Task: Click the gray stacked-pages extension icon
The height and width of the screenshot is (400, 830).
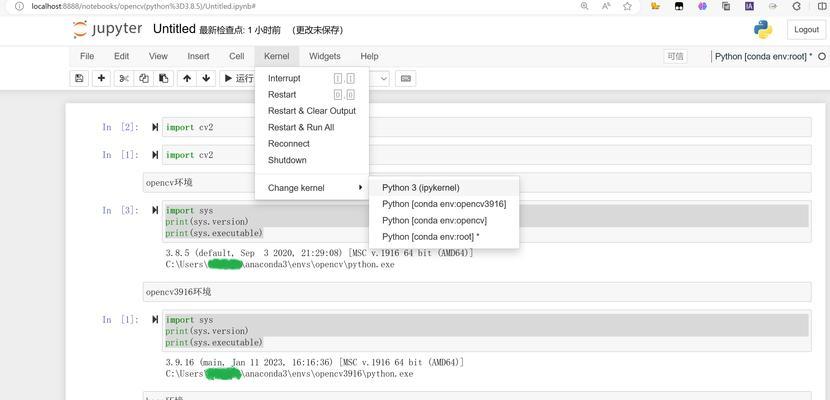Action: (x=726, y=6)
